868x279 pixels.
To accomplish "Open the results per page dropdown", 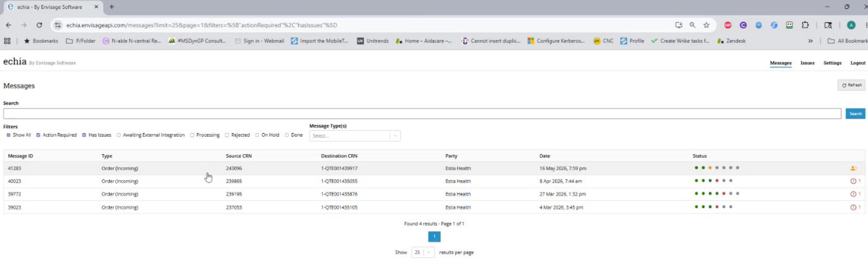I will pos(423,252).
